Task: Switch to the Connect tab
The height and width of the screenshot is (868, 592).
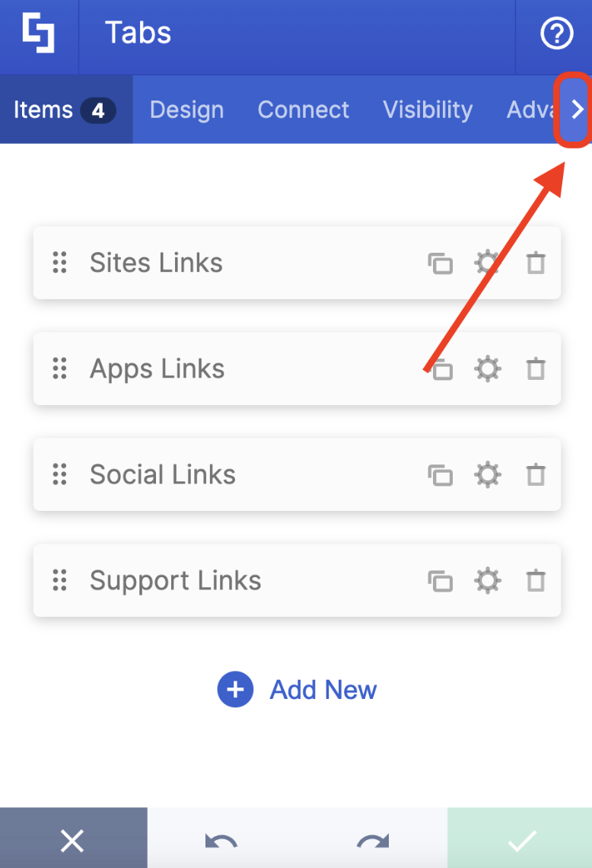Action: [303, 110]
